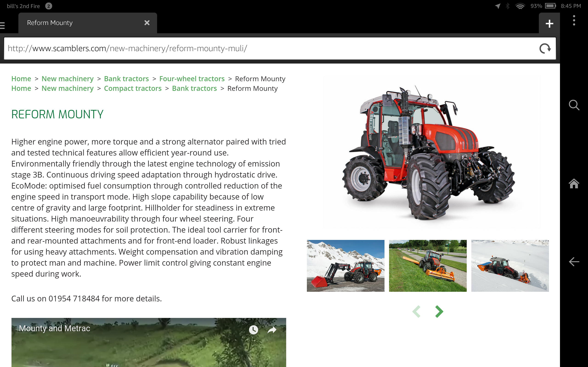Open the notification count badge in status bar

[49, 6]
